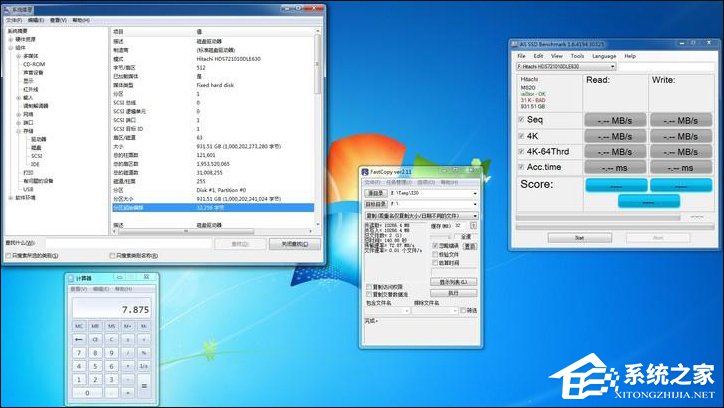Click the calculator 1/x reciprocal key
Image resolution: width=724 pixels, height=408 pixels.
(x=144, y=366)
